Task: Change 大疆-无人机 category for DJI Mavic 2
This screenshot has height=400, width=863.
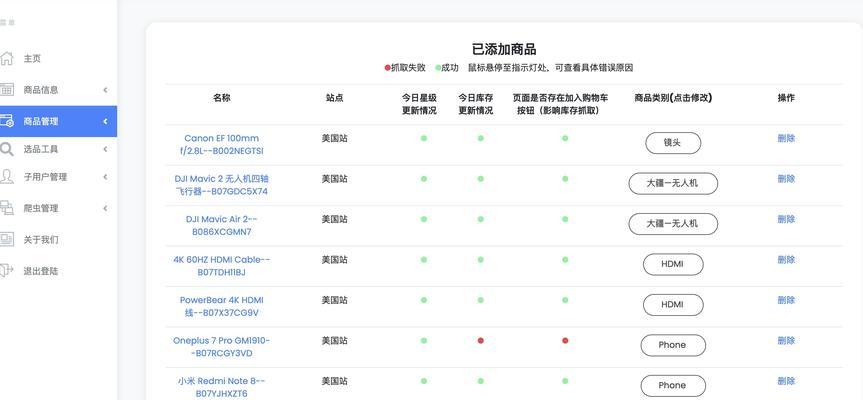Action: [673, 183]
